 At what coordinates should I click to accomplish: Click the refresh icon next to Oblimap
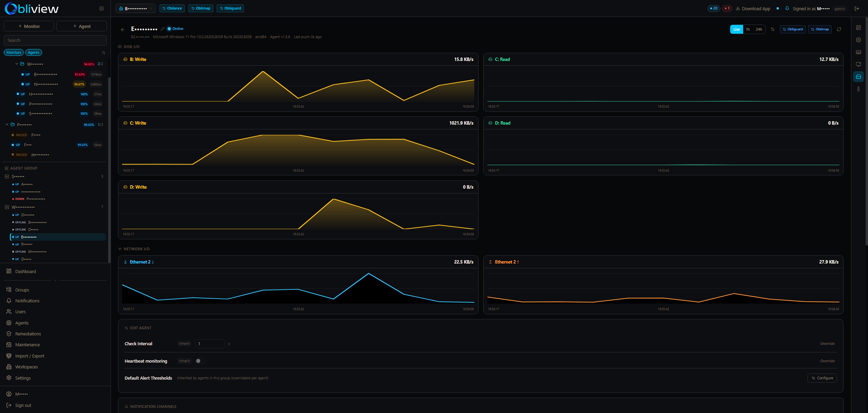839,29
